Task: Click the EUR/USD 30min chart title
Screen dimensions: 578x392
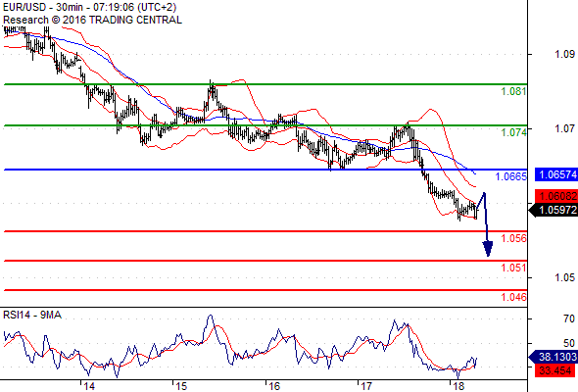Action: [89, 7]
